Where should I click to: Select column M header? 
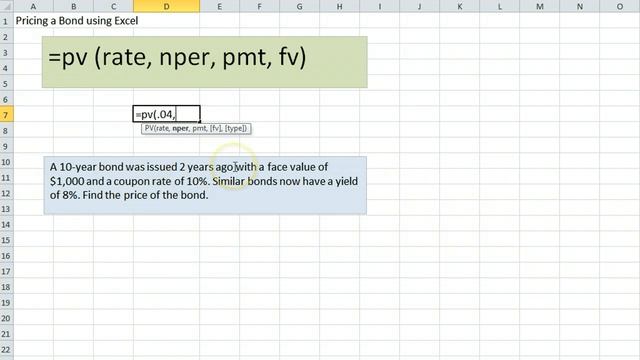[540, 6]
